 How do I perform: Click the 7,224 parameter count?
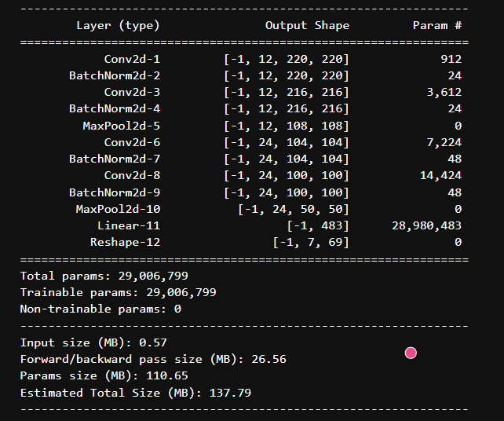point(444,142)
